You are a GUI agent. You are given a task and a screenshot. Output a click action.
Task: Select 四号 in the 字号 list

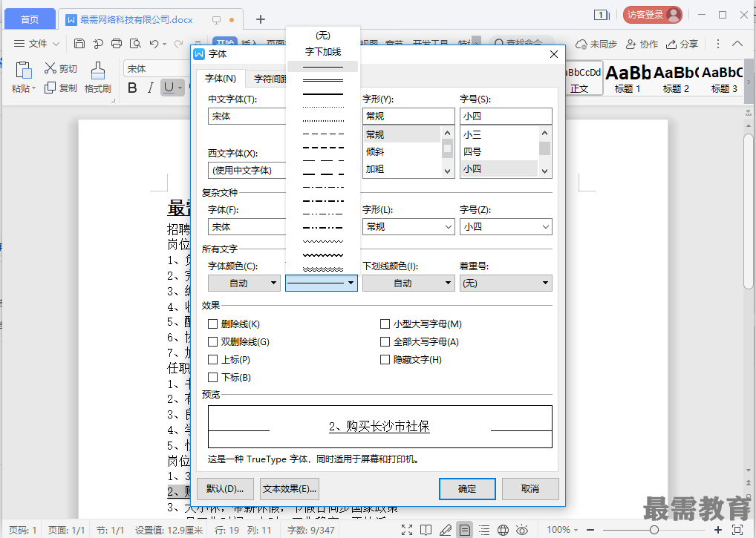(499, 151)
